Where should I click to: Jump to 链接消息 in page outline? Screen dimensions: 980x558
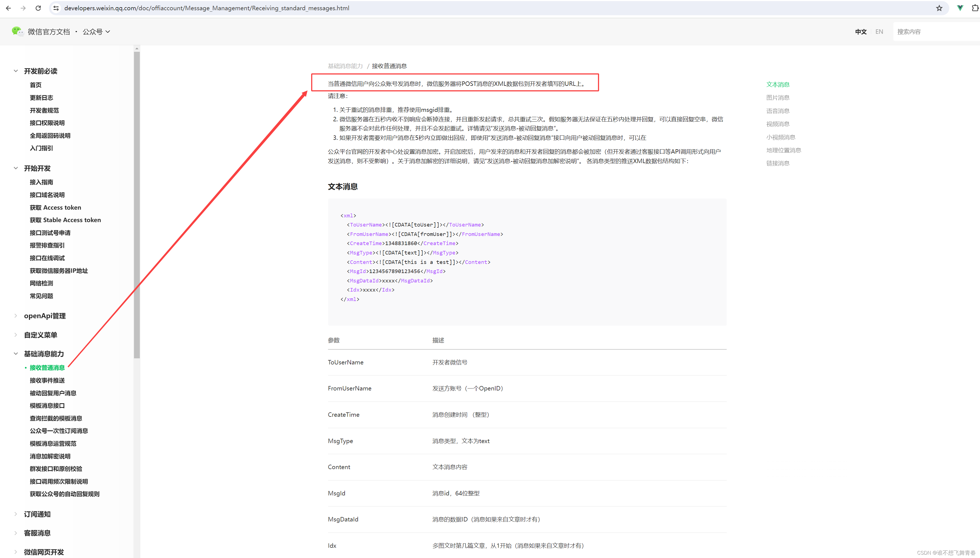click(x=778, y=163)
